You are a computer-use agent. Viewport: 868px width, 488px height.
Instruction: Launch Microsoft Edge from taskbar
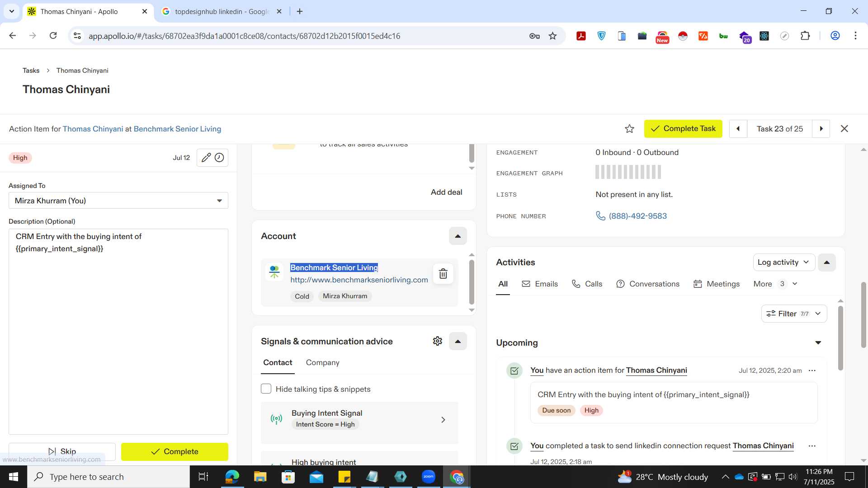232,477
